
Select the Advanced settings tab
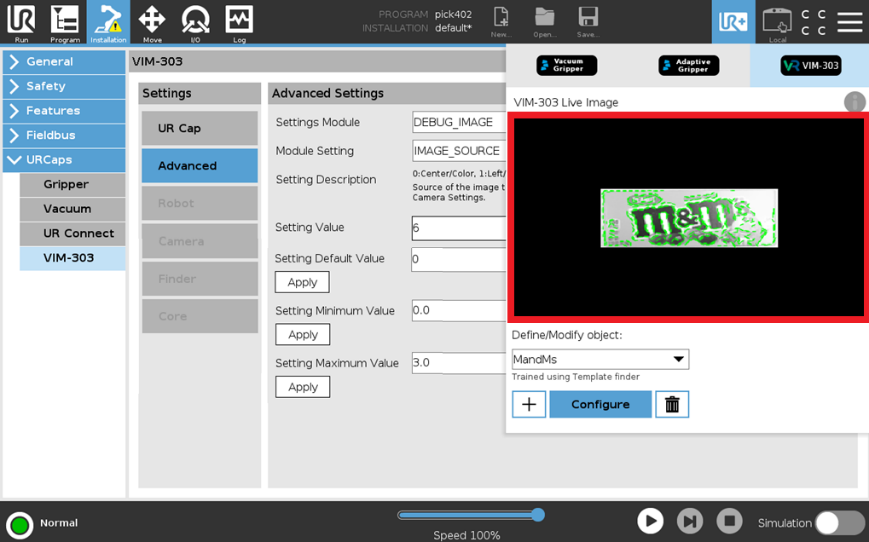pos(200,166)
